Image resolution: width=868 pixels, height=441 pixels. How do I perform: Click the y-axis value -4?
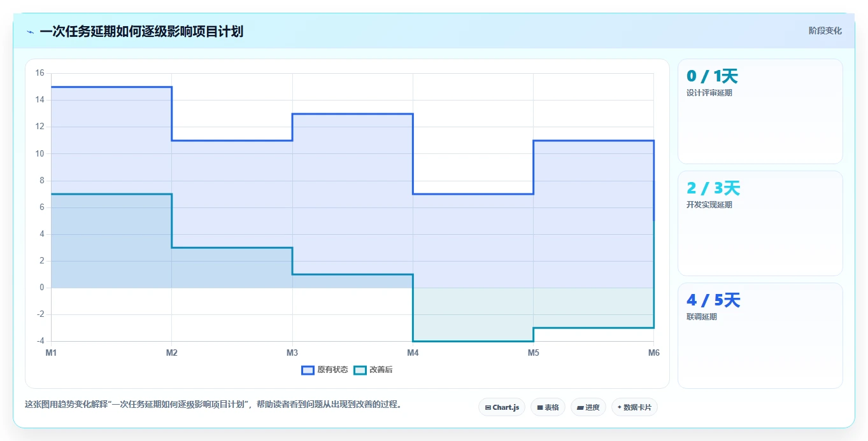pos(40,341)
